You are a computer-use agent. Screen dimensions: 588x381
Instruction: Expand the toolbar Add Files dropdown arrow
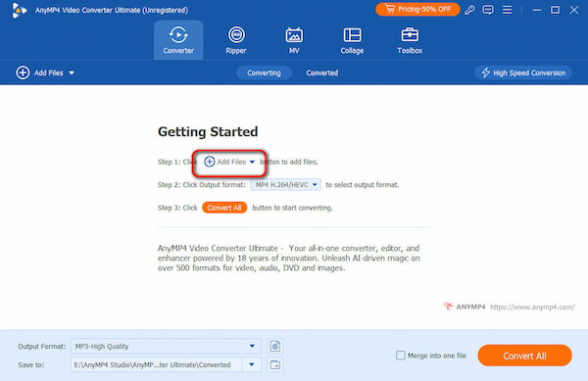72,73
